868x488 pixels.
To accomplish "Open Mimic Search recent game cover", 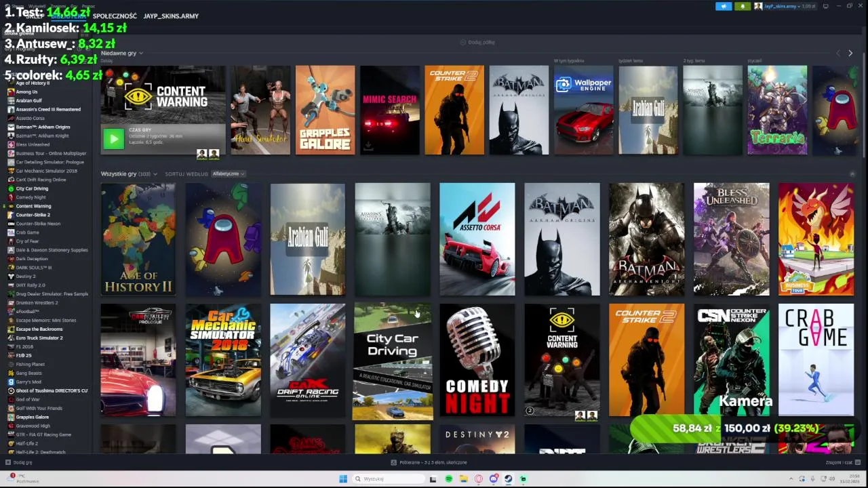I will [x=389, y=110].
